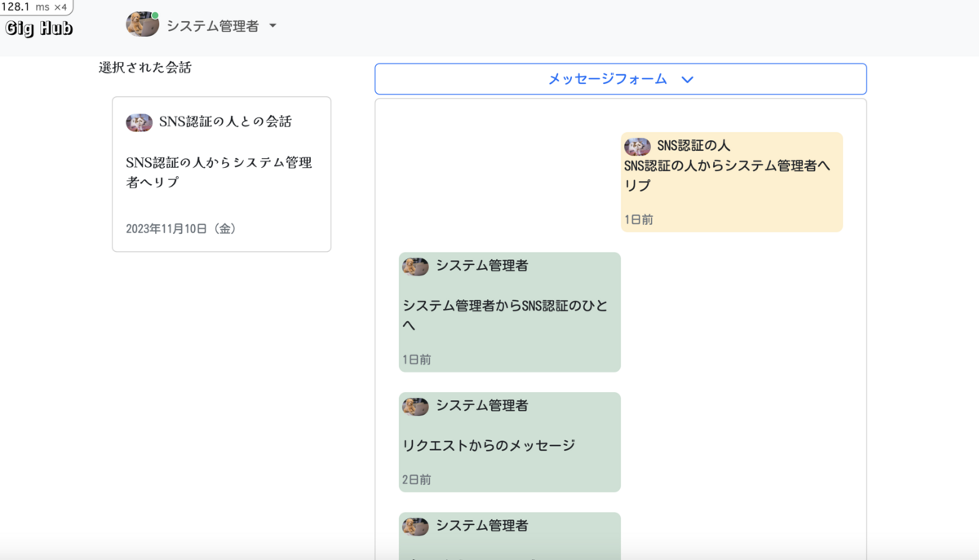Click システム管理者's avatar on the リクエストからのメッセージ bubble
Screen dimensions: 979x560
tap(416, 406)
